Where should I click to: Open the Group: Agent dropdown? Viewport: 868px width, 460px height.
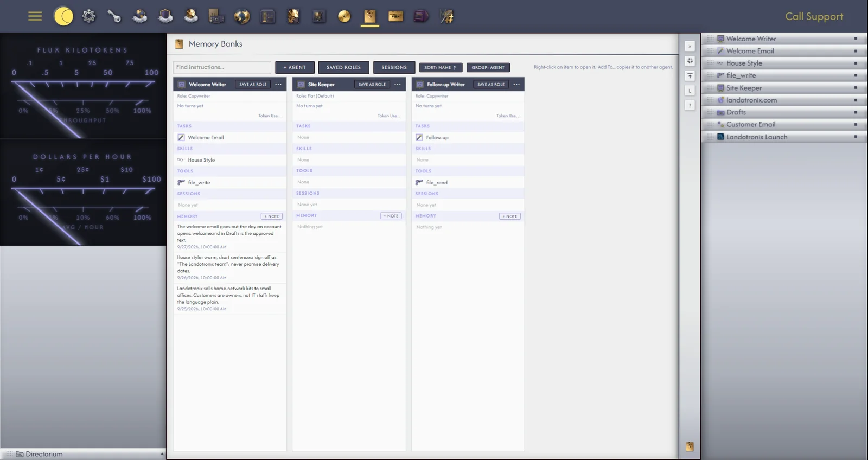[x=488, y=67]
